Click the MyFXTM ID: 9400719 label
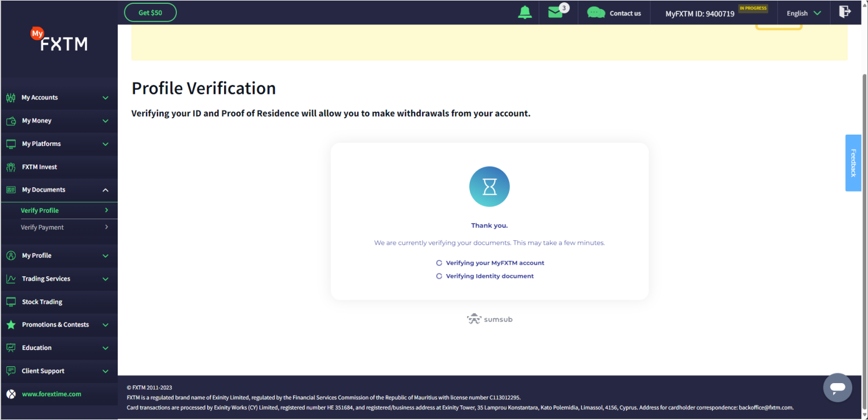This screenshot has height=420, width=868. tap(700, 14)
